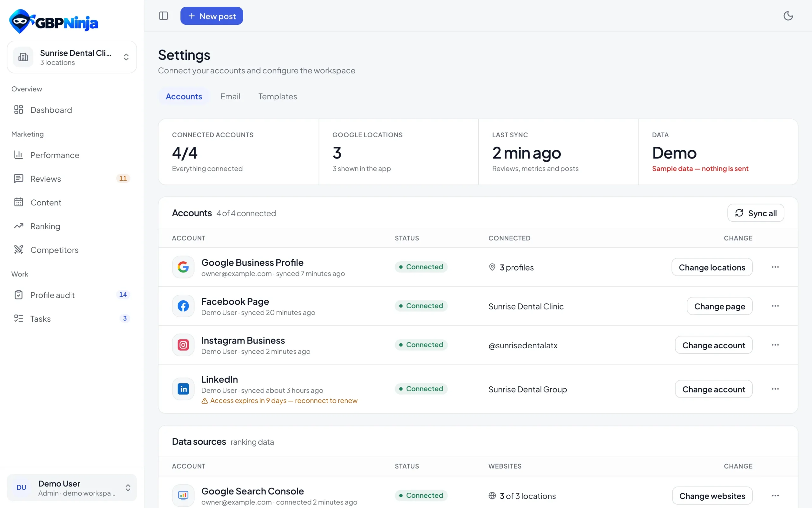
Task: Open Reviews with 11 badge
Action: click(x=72, y=179)
